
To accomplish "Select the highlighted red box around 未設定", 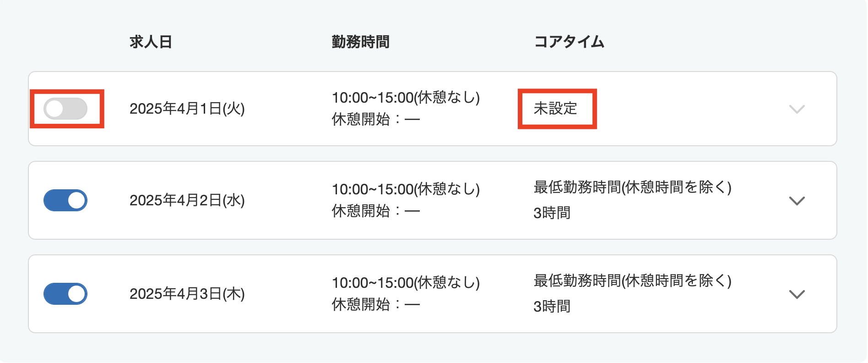I will (557, 109).
